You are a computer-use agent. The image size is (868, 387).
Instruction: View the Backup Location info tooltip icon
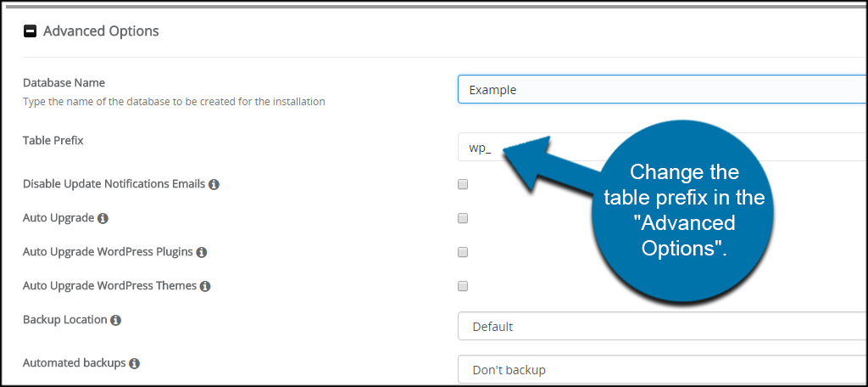115,321
